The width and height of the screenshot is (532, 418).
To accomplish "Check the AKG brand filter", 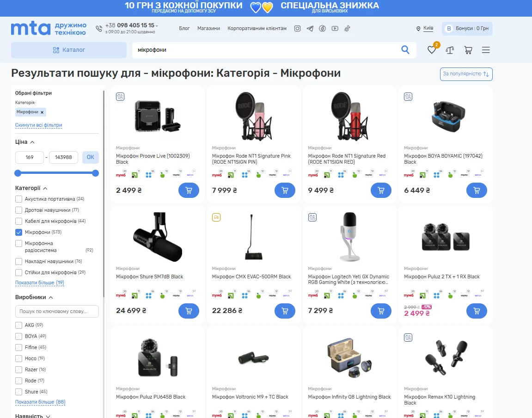I will pos(18,325).
